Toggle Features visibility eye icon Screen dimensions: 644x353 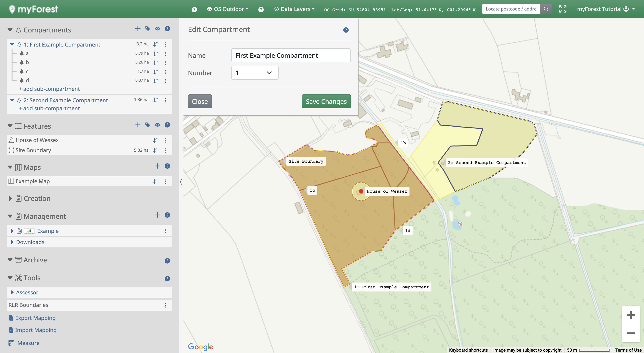pyautogui.click(x=157, y=125)
